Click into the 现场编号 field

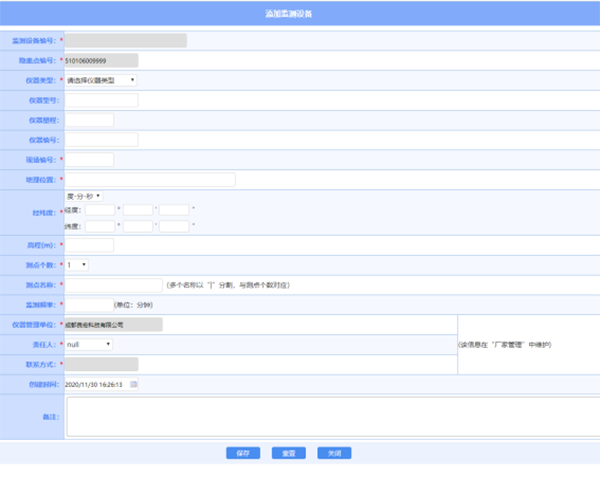(x=89, y=160)
